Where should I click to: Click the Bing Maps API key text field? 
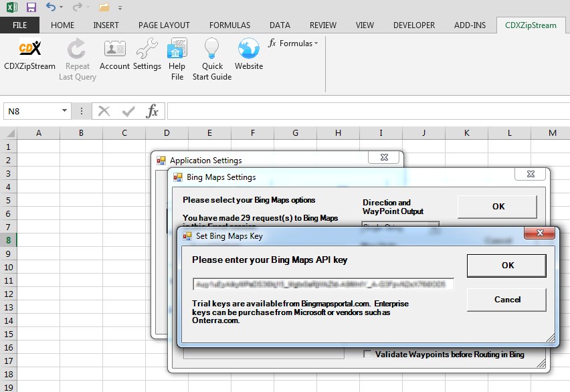[323, 284]
